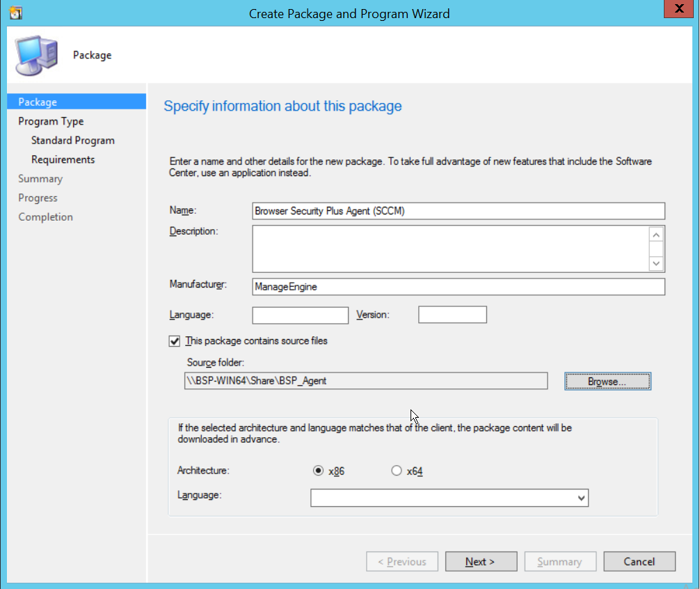Open the Standard Program step
Image resolution: width=700 pixels, height=589 pixels.
click(x=73, y=141)
